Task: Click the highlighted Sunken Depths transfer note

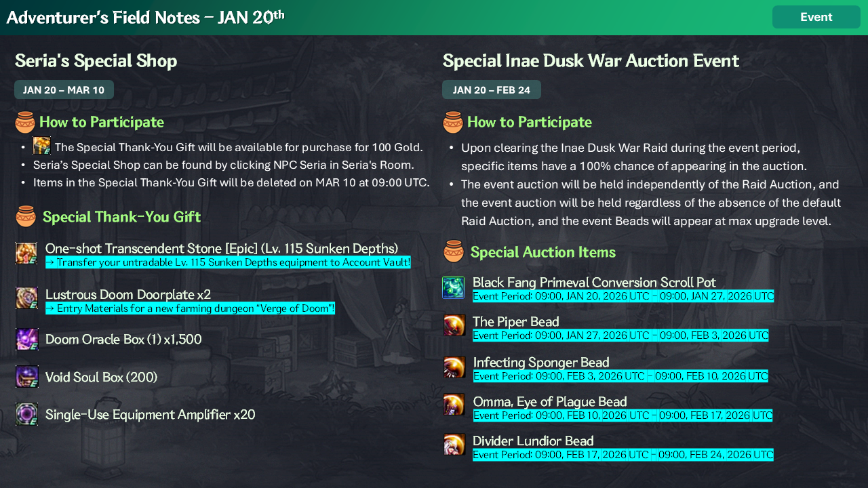Action: [228, 262]
